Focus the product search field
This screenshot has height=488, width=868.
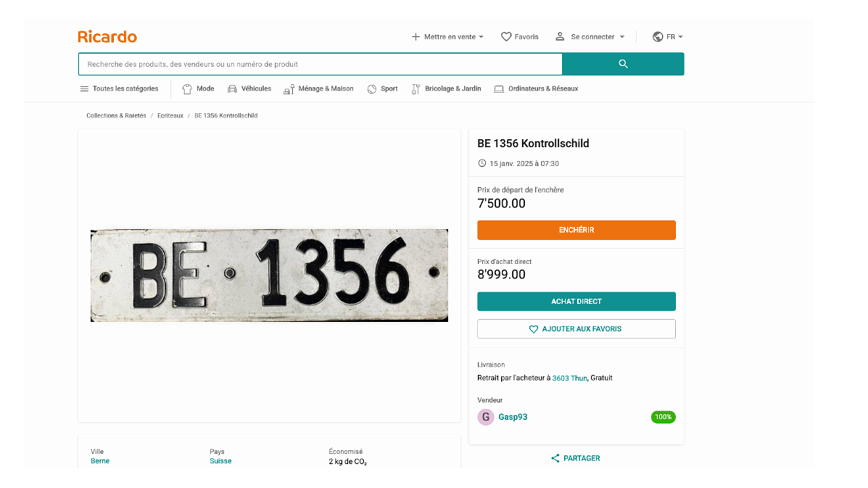point(320,65)
